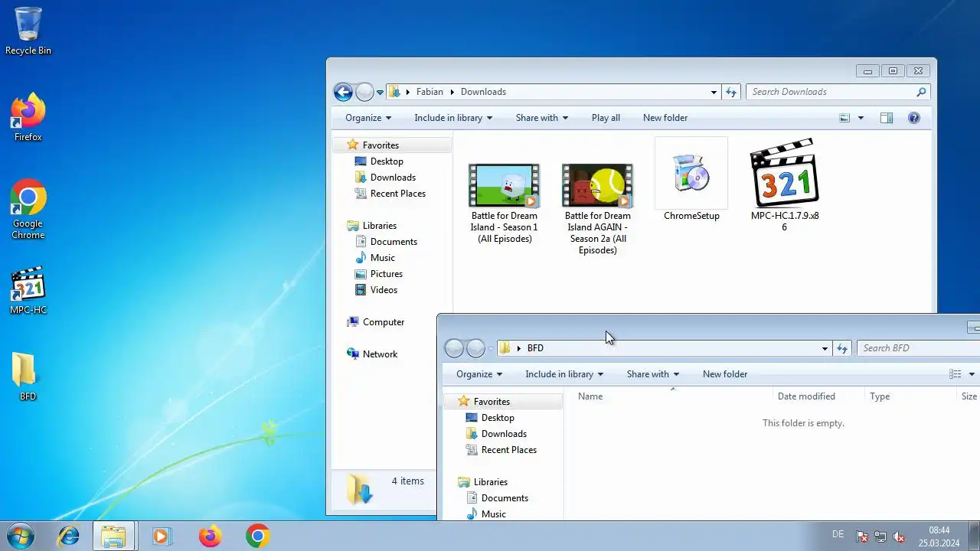Open previous locations dropdown in Downloads address bar
This screenshot has height=551, width=980.
[x=714, y=92]
